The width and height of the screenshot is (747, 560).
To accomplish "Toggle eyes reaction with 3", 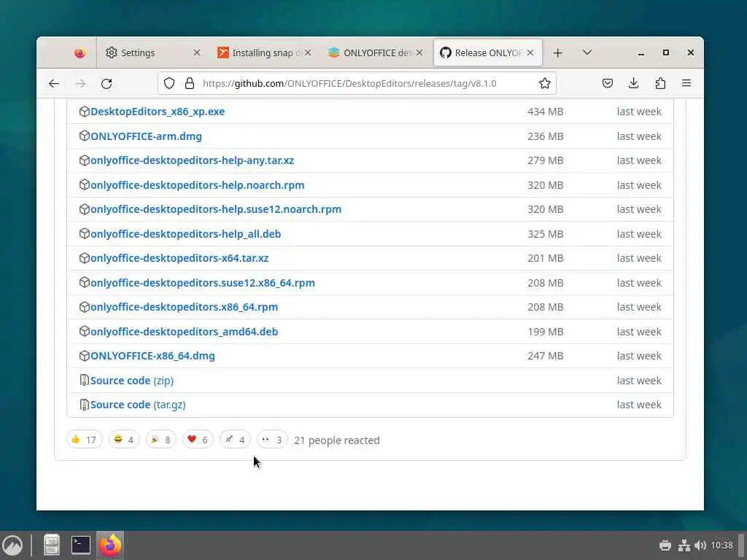I will coord(272,440).
